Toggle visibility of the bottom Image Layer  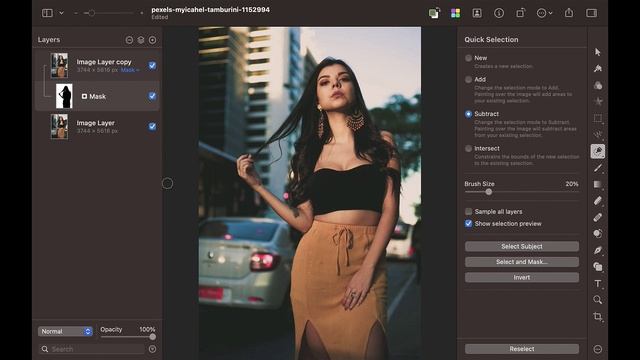tap(152, 127)
